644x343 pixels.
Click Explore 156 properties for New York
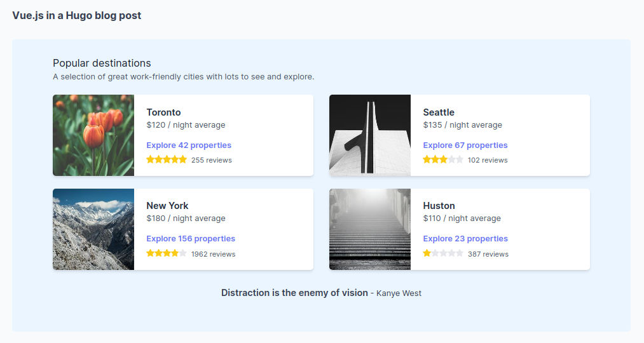click(191, 239)
